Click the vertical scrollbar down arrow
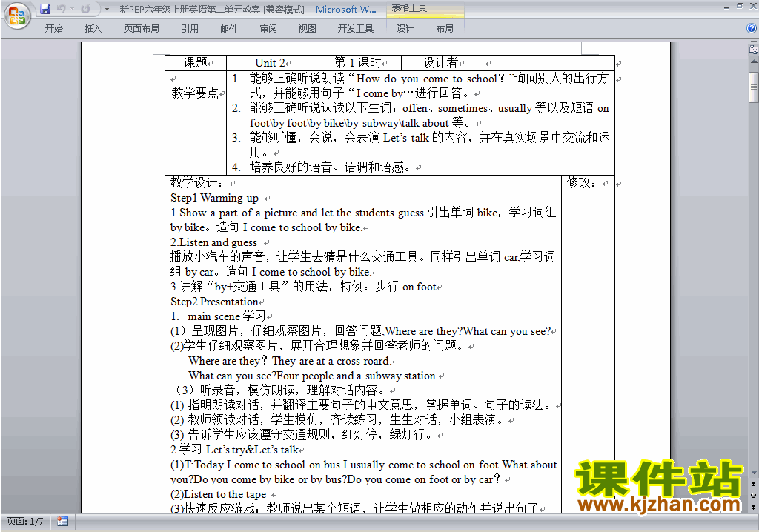Viewport: 759px width, 532px height. 753,473
